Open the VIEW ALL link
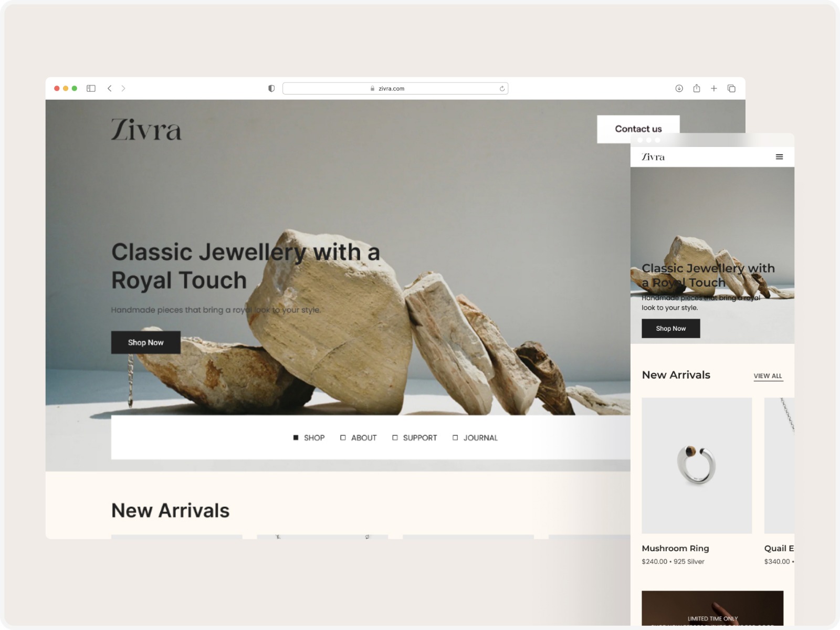This screenshot has width=840, height=630. tap(768, 376)
